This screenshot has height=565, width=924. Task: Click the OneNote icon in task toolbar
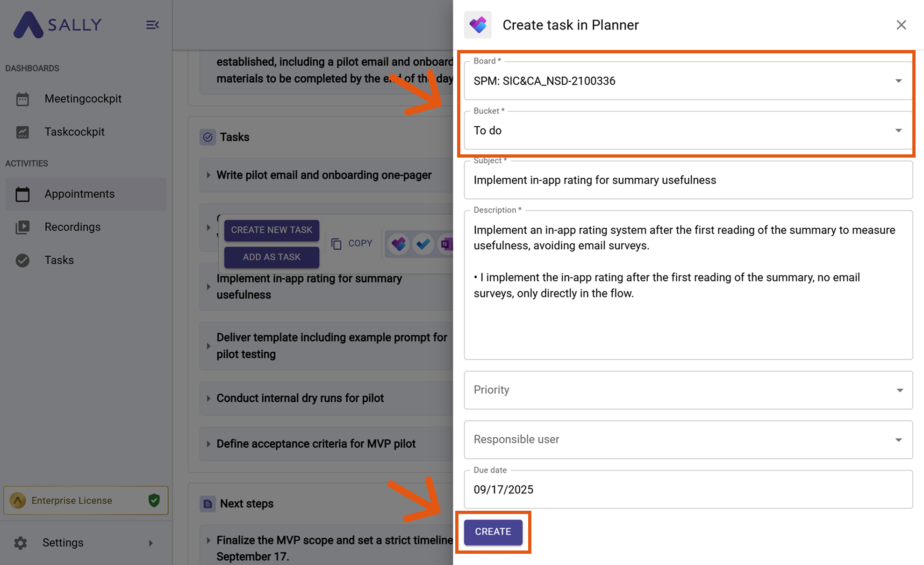point(446,244)
